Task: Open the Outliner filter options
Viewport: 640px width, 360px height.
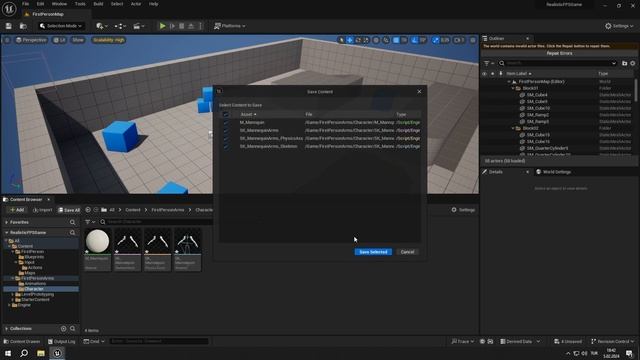Action: (x=489, y=63)
